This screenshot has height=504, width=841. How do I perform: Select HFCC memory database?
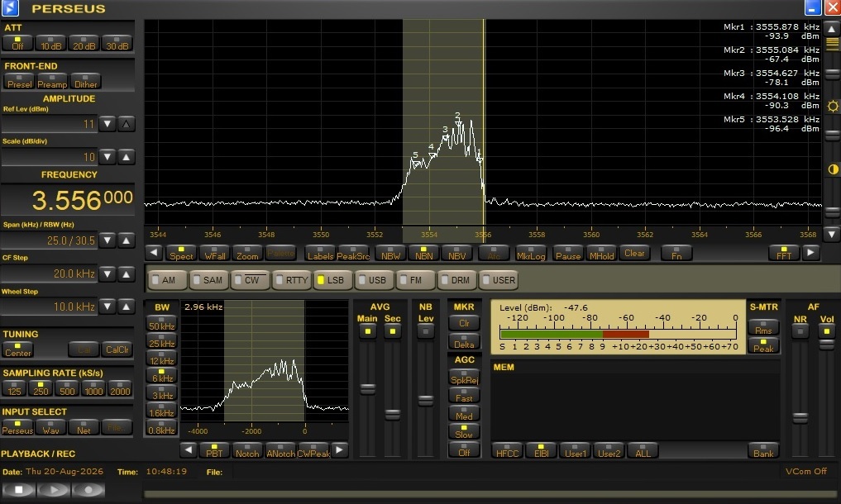[x=507, y=449]
